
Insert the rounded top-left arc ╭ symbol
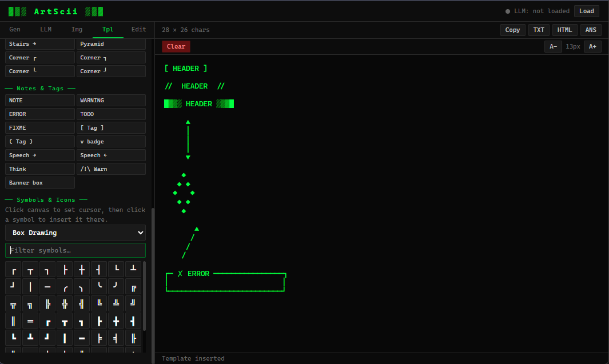(65, 286)
